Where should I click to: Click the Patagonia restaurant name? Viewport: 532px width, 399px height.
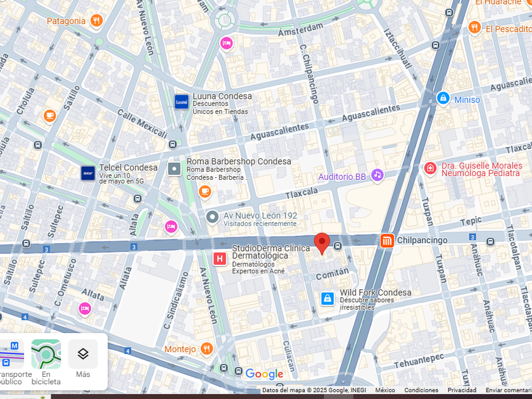(66, 21)
